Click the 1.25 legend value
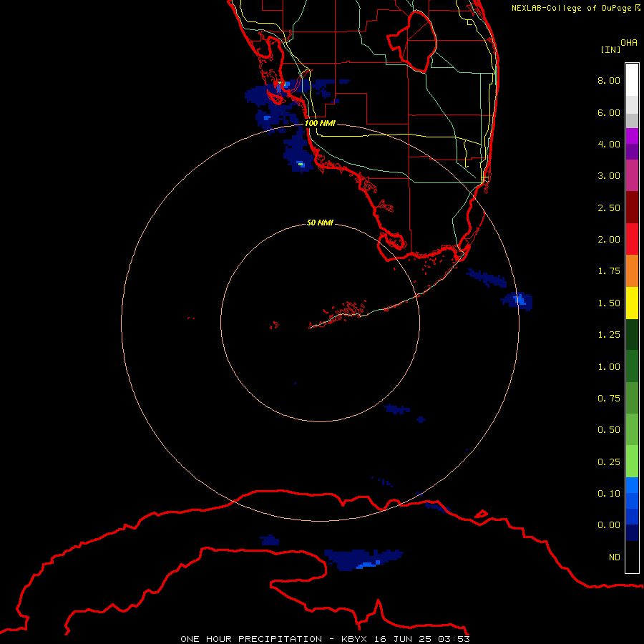The width and height of the screenshot is (644, 644). coord(609,335)
